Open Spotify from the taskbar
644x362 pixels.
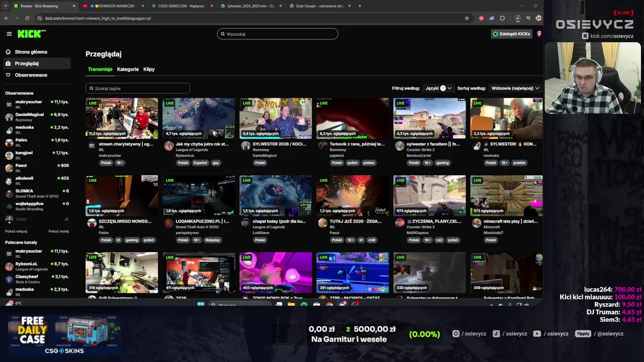click(304, 305)
